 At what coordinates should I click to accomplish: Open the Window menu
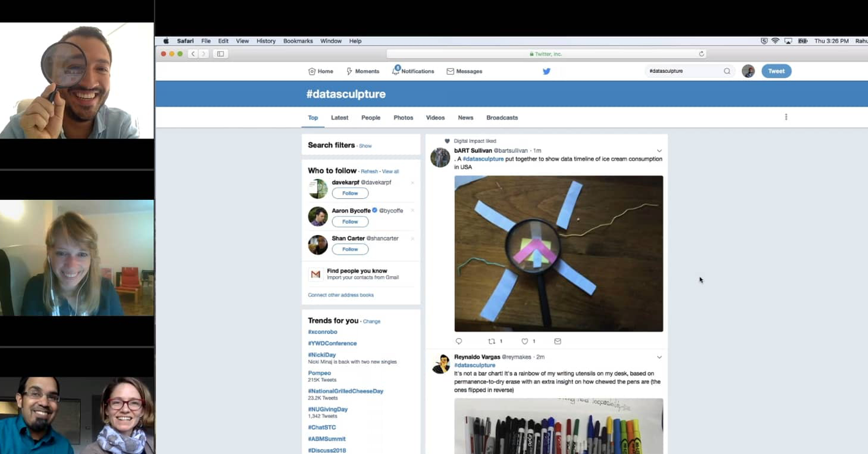tap(331, 41)
